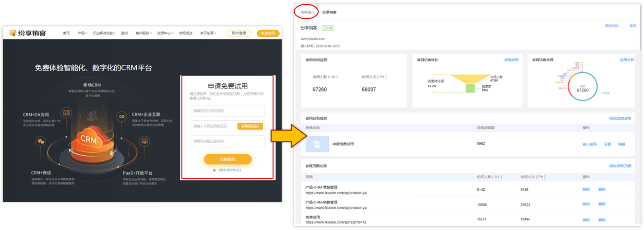Click 设置 for 申请免费试用 form

[608, 144]
